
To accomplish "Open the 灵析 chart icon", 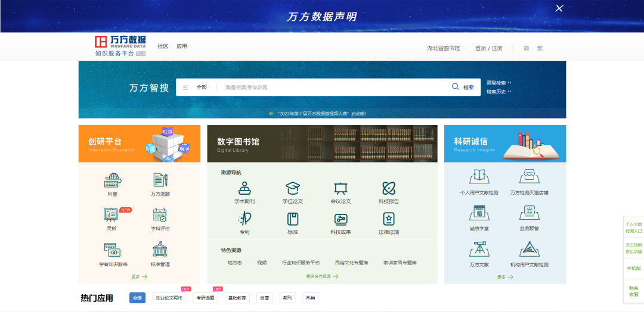I will click(112, 215).
